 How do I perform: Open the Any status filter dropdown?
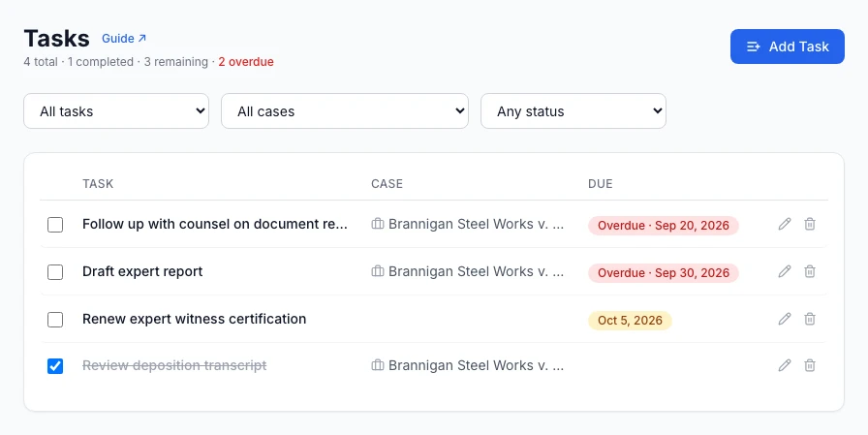(573, 111)
